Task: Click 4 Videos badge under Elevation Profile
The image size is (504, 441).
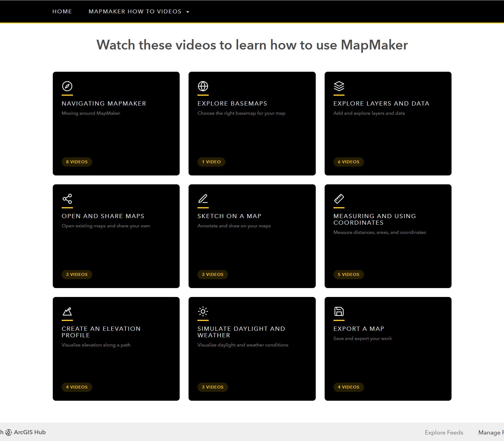Action: pos(77,387)
